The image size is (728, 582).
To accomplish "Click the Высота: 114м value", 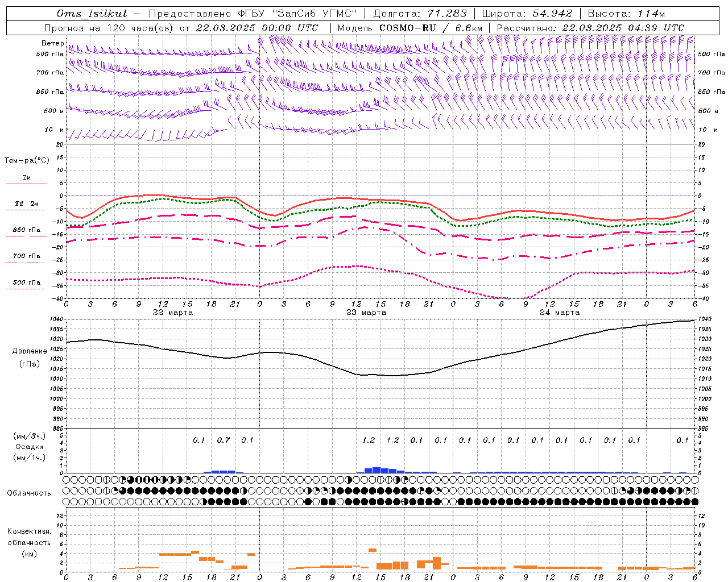I will point(626,14).
